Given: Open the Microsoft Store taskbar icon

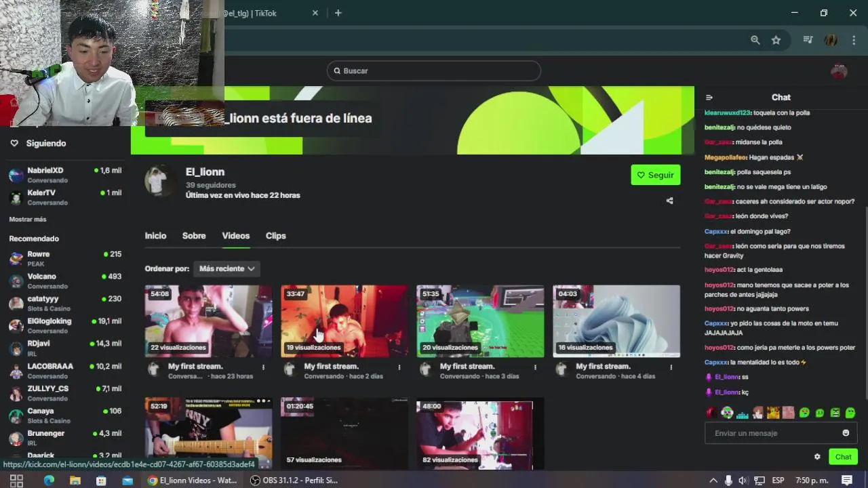Looking at the screenshot, I should coord(101,481).
